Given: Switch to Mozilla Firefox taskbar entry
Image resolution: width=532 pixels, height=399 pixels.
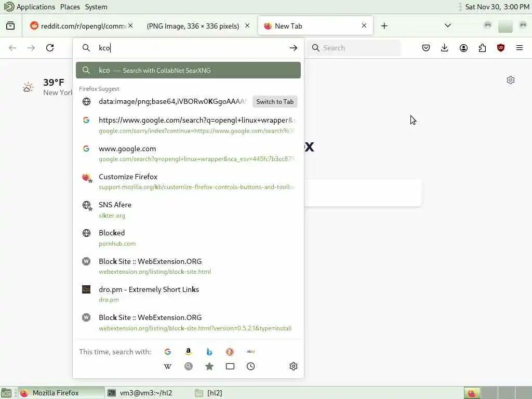Looking at the screenshot, I should (61, 393).
